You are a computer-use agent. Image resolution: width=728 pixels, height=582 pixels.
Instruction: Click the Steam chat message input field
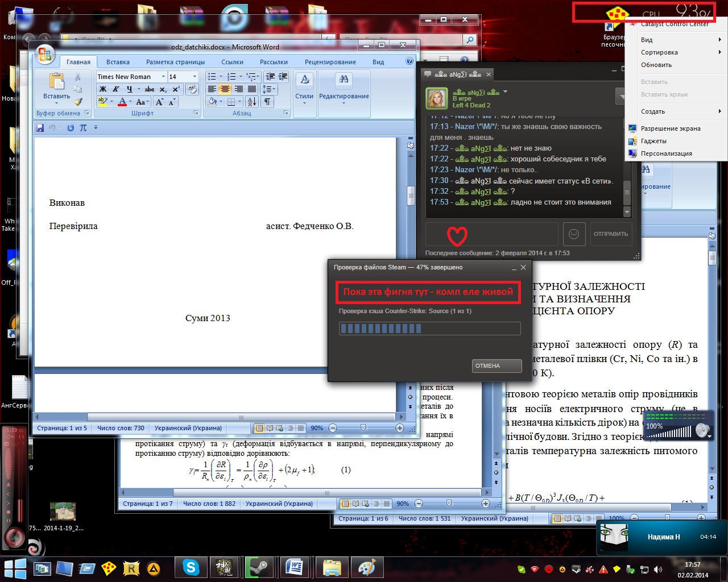pos(491,234)
